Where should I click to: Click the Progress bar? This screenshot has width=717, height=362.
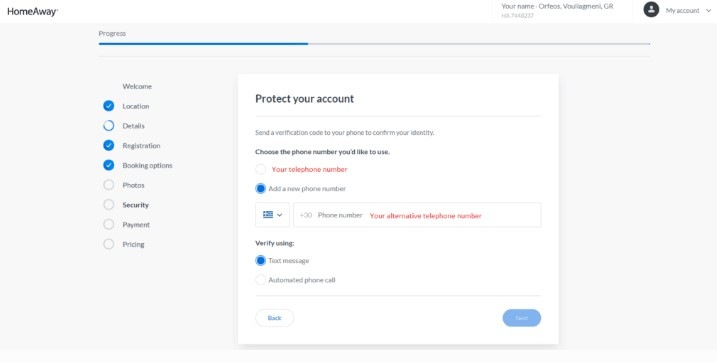click(374, 44)
